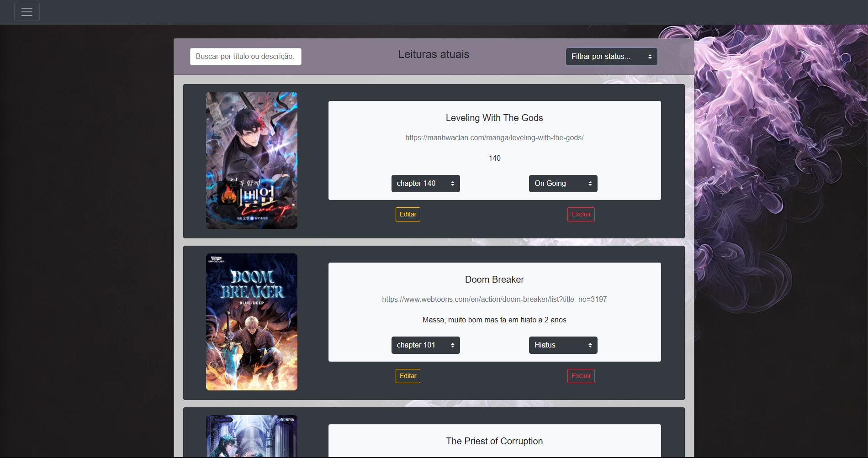Click the Doom Breaker title text
Screen dimensions: 868x458
494,279
